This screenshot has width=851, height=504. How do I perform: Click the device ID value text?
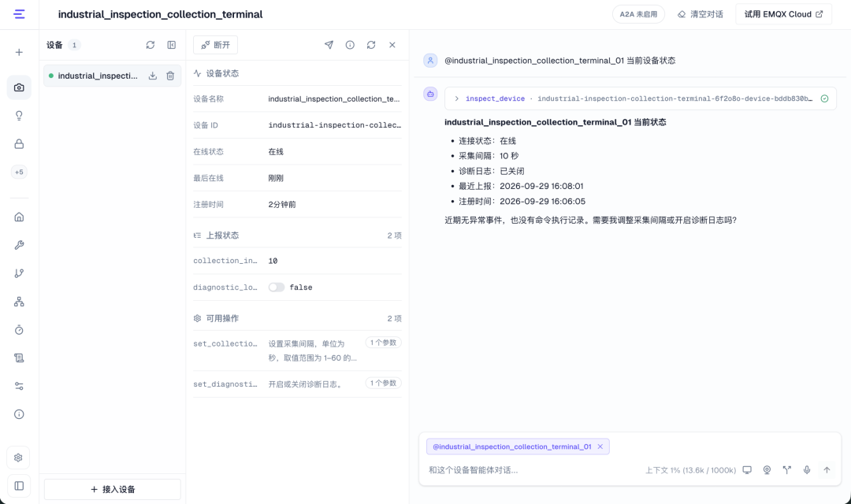click(x=335, y=125)
